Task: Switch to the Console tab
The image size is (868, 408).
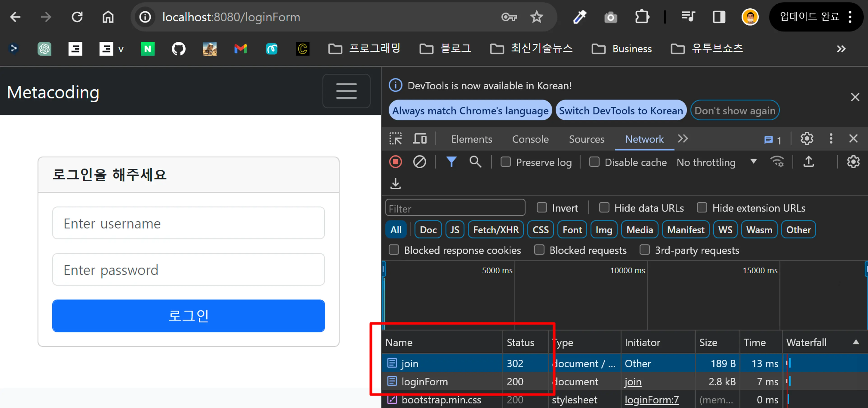Action: [530, 139]
